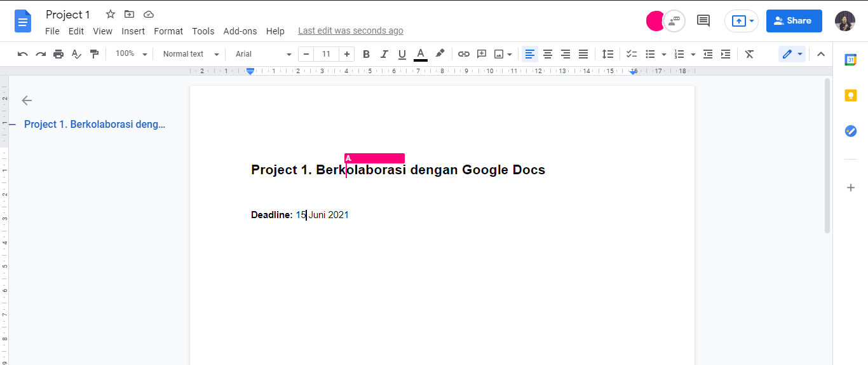
Task: Open Google Calendar side panel
Action: pos(851,60)
